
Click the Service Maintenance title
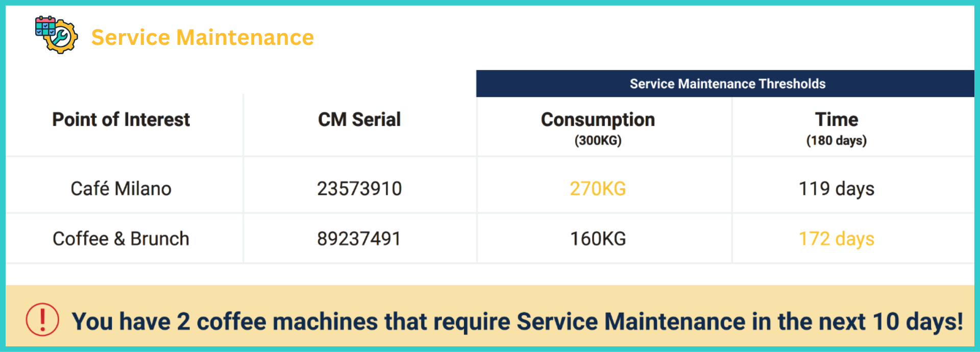tap(202, 38)
